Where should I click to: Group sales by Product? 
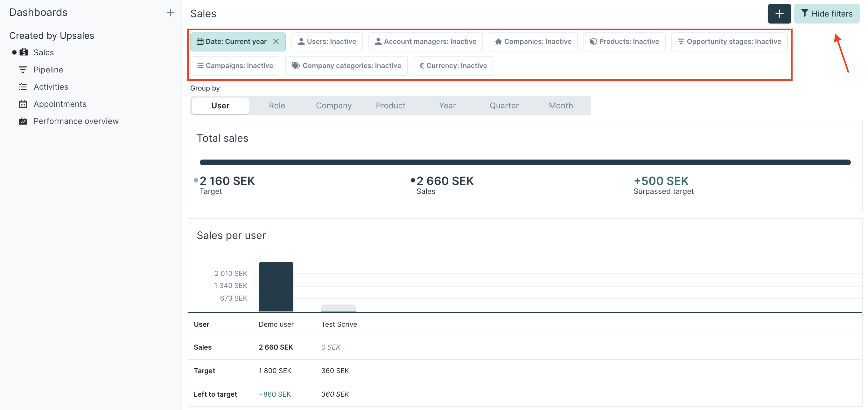(x=390, y=106)
